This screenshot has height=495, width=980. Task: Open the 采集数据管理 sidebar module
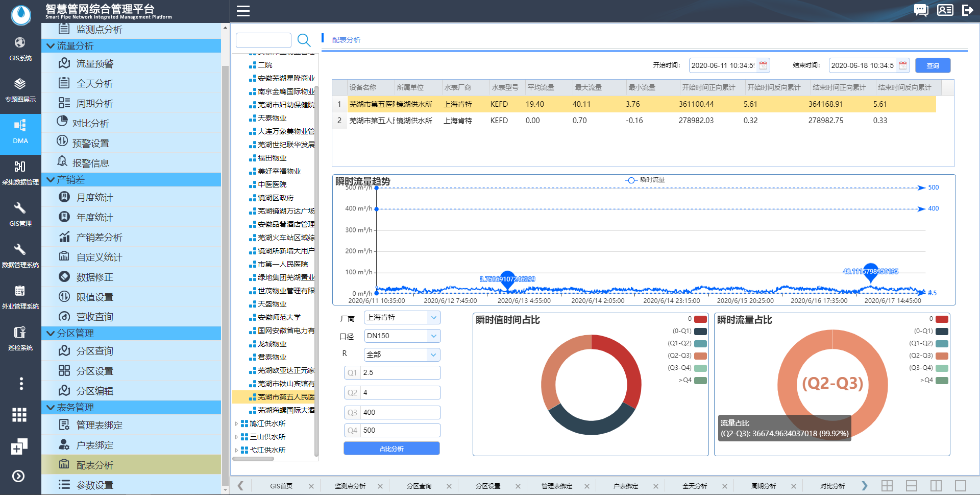pos(20,174)
